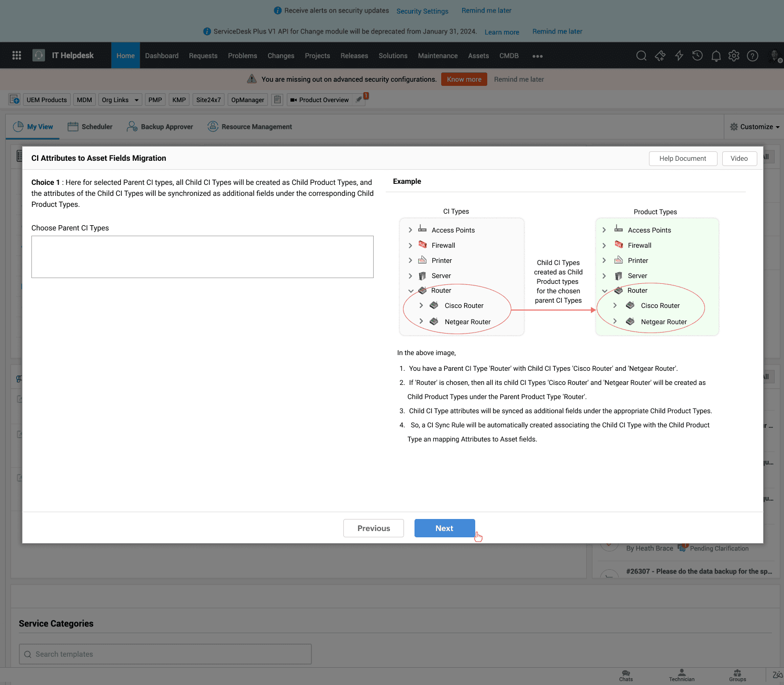Open Chats in the bottom bar
Screen dimensions: 784x685
626,675
